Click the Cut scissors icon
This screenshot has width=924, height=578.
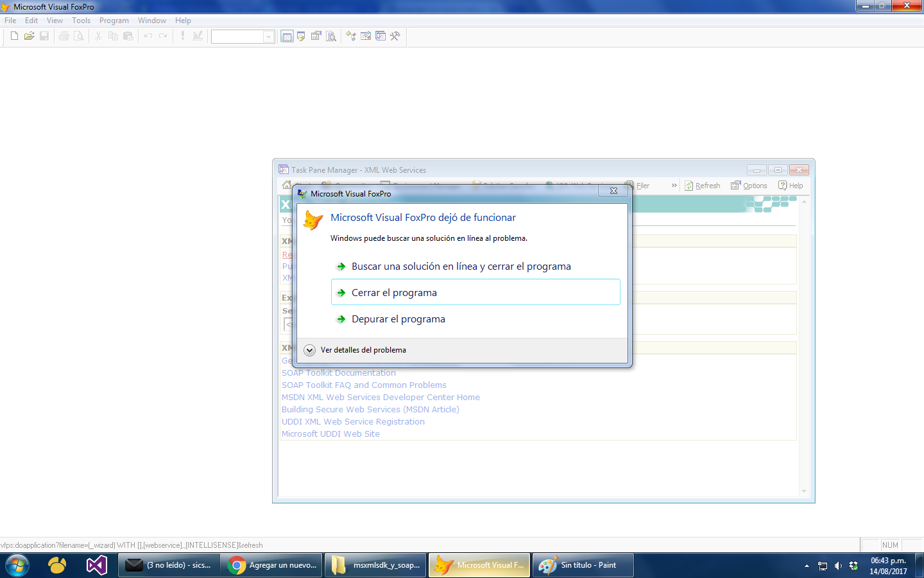[98, 36]
